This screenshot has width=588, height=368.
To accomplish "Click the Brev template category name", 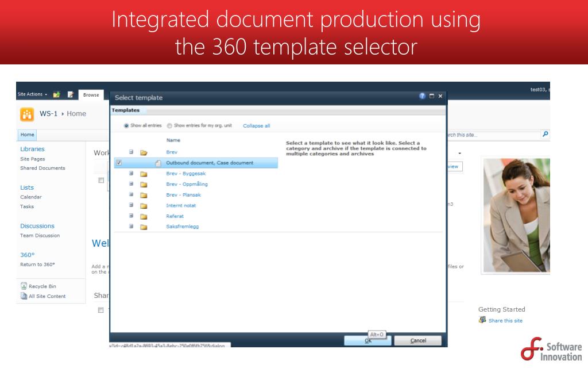I will (x=172, y=152).
